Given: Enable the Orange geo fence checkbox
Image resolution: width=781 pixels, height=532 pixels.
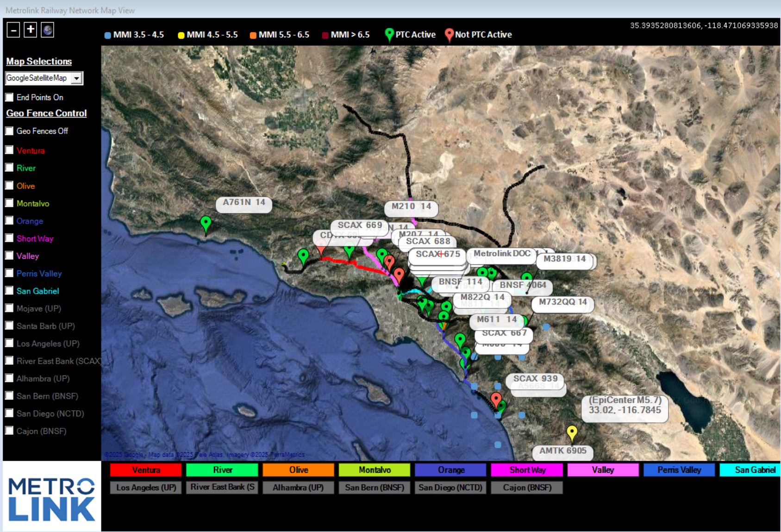Looking at the screenshot, I should pos(9,220).
